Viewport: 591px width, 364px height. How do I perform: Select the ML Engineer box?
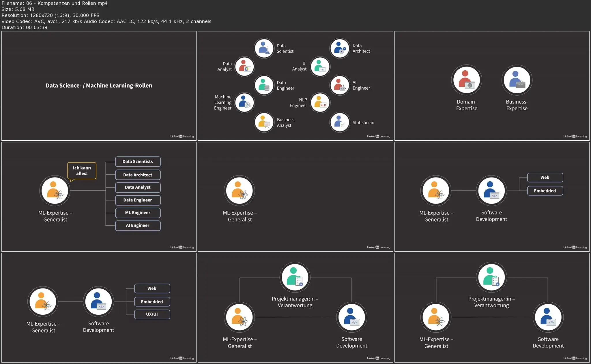tap(138, 213)
